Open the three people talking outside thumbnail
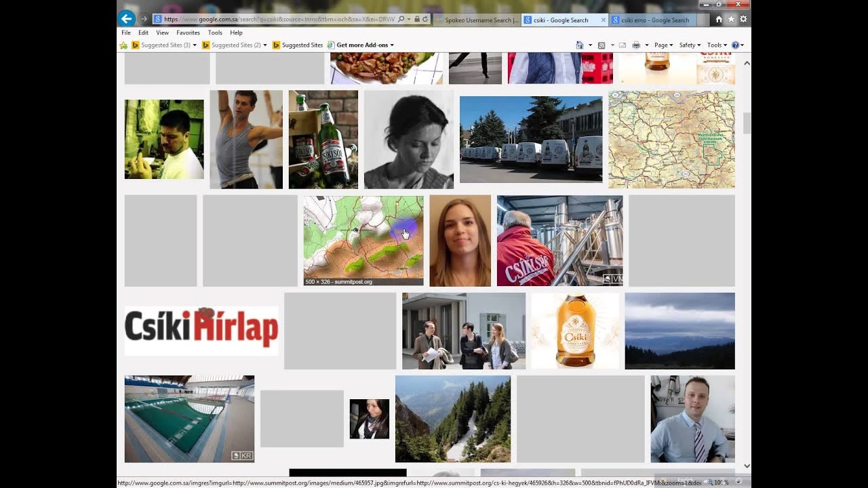The image size is (868, 488). point(464,331)
